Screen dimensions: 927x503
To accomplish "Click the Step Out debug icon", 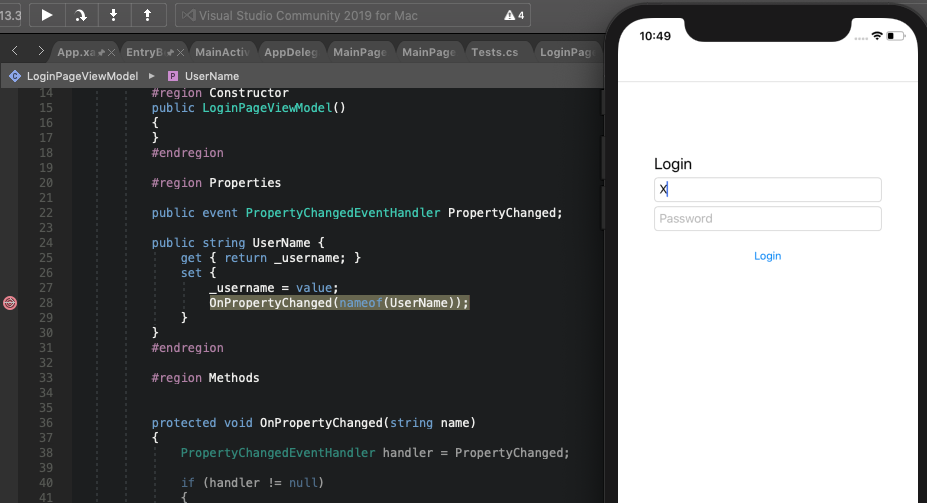I will point(148,15).
